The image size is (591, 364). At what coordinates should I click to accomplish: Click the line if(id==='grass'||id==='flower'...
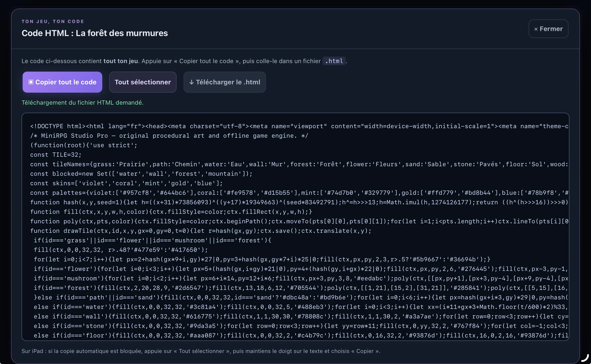[153, 240]
